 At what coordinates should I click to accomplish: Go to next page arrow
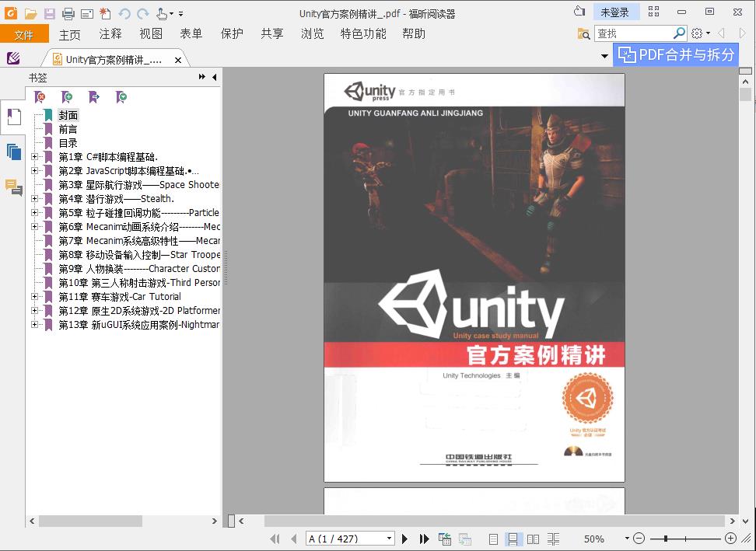[405, 539]
